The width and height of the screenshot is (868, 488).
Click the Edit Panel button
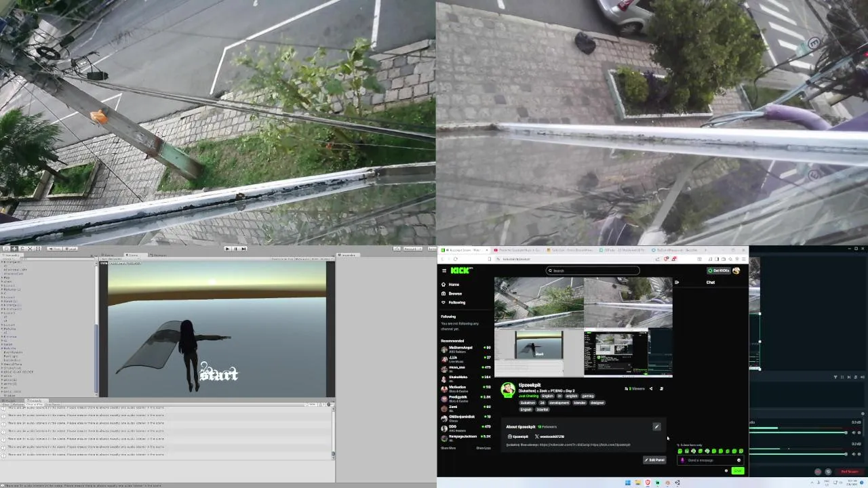click(x=654, y=460)
